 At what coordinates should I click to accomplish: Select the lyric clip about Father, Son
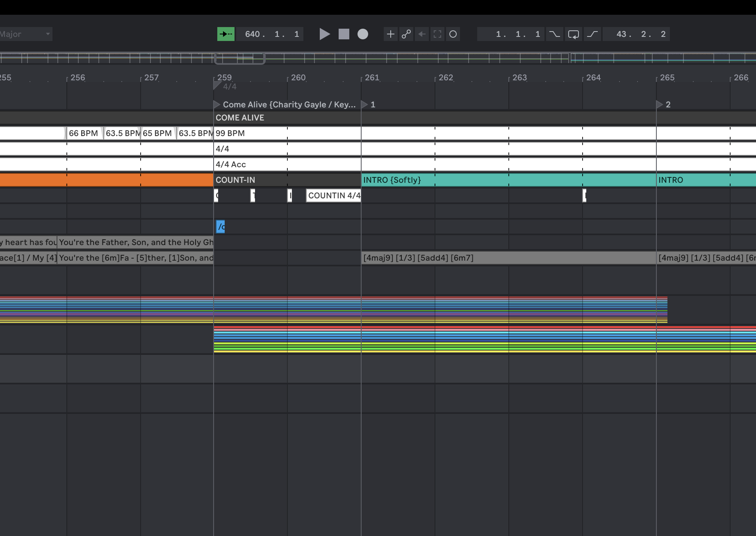tap(135, 242)
